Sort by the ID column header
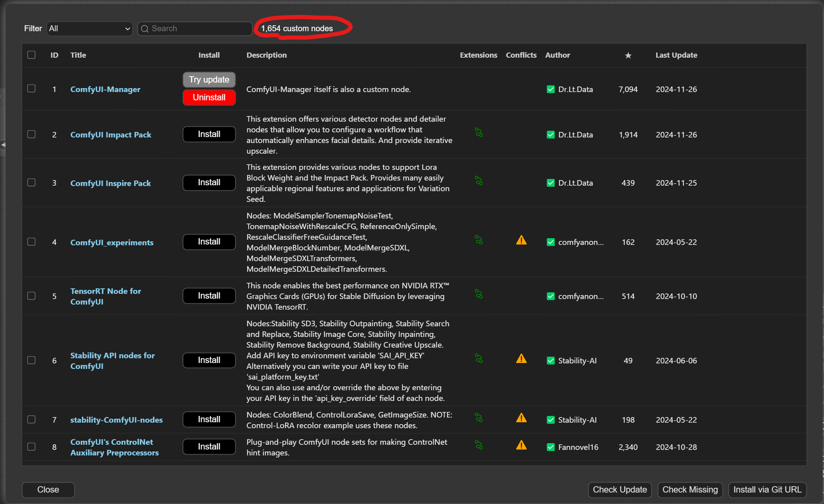The image size is (824, 504). [x=55, y=55]
